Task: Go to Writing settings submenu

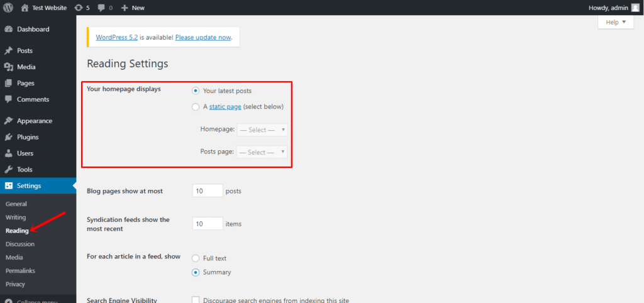Action: pyautogui.click(x=16, y=217)
